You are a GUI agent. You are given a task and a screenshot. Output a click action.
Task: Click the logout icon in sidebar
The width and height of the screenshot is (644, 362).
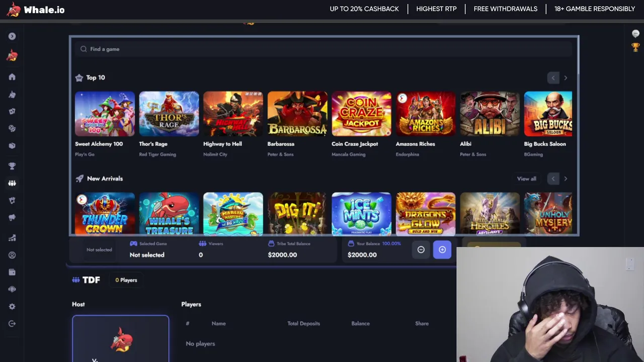point(12,324)
